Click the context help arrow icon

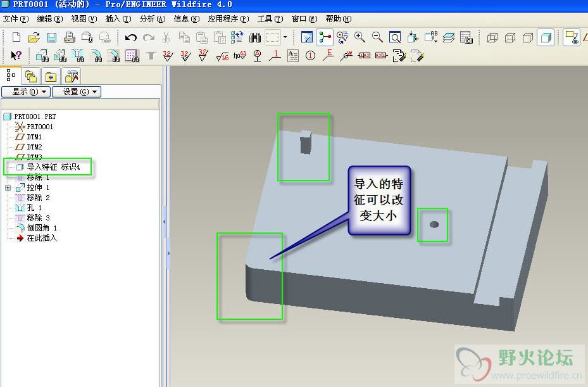tap(16, 56)
